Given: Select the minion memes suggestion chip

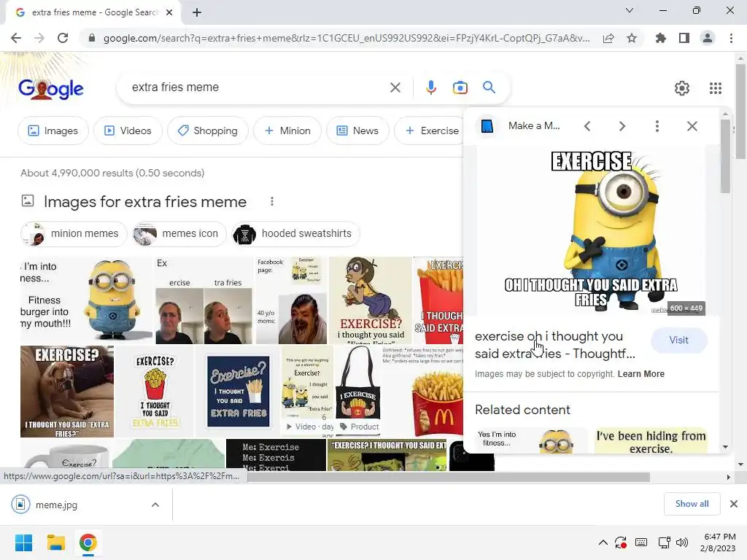Looking at the screenshot, I should point(74,234).
